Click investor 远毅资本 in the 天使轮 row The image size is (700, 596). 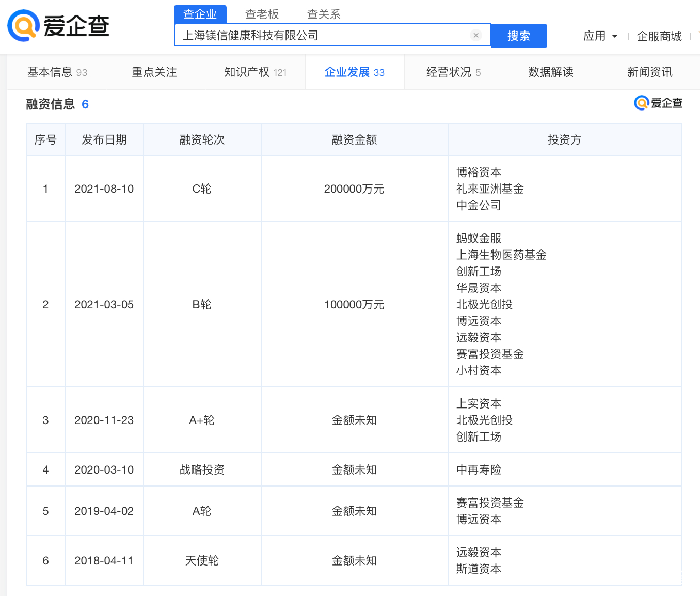[479, 553]
